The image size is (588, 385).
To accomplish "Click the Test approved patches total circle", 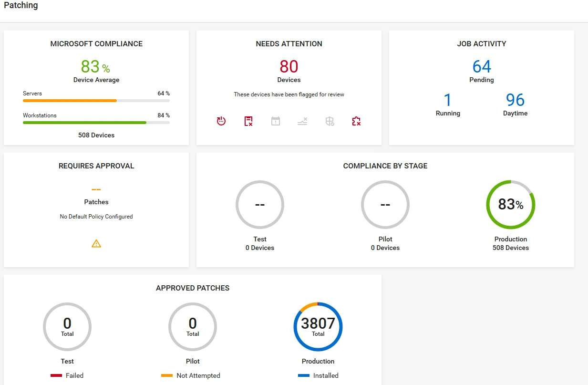I will pyautogui.click(x=67, y=327).
